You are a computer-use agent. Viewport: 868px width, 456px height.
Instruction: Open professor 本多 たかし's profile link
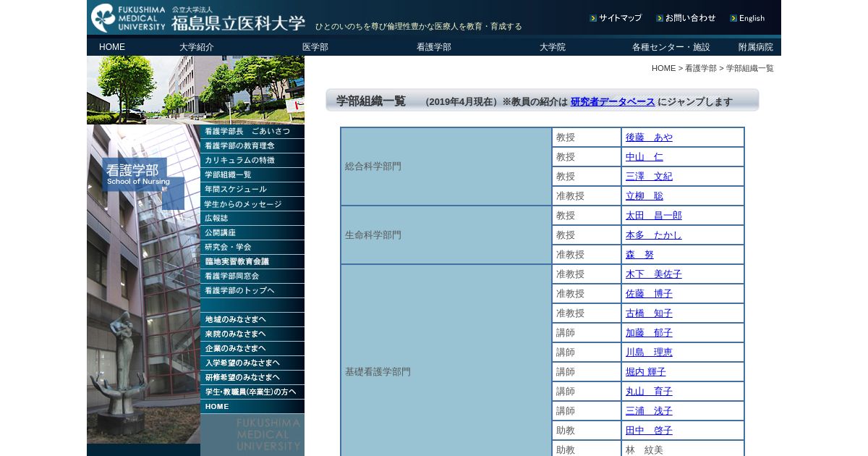tap(654, 235)
